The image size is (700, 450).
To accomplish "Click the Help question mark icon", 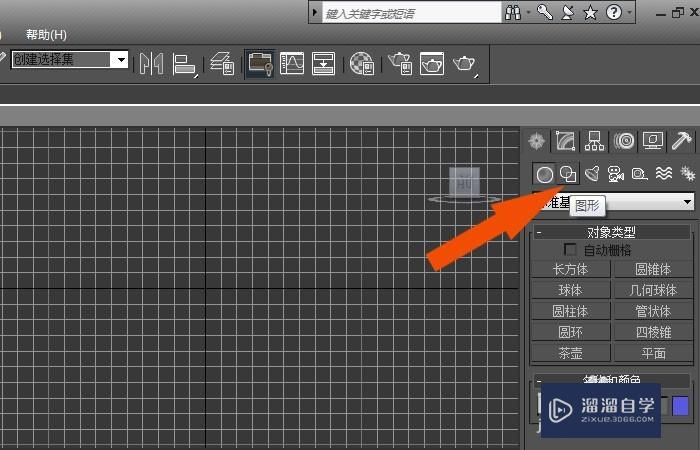I will pos(614,12).
